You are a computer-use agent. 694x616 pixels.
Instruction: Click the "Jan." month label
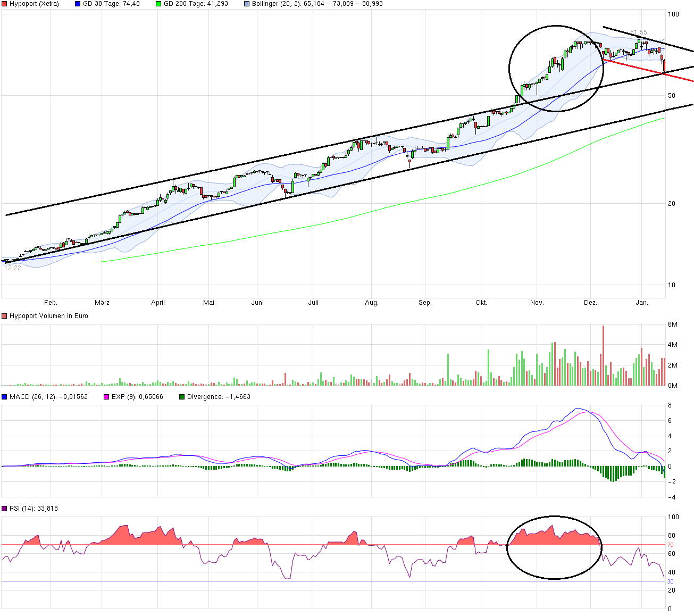click(642, 303)
